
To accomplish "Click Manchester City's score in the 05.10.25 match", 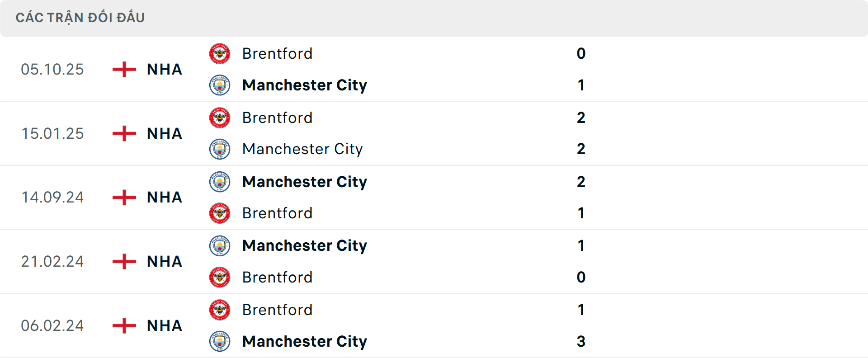I will click(x=581, y=85).
